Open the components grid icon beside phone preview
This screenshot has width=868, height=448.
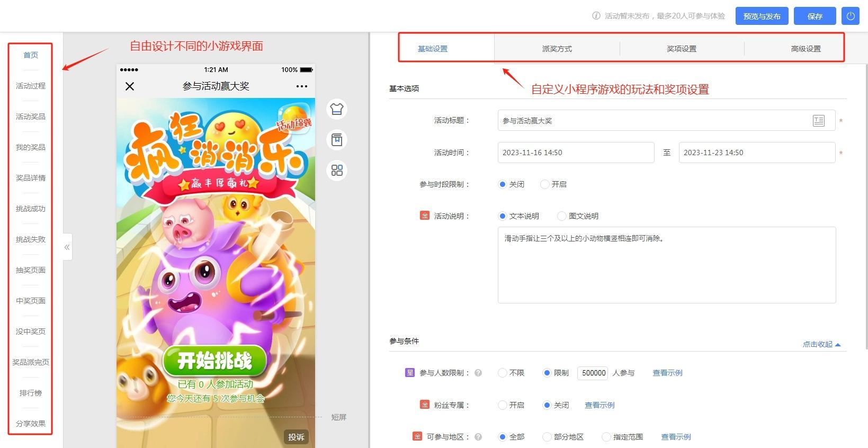[337, 170]
